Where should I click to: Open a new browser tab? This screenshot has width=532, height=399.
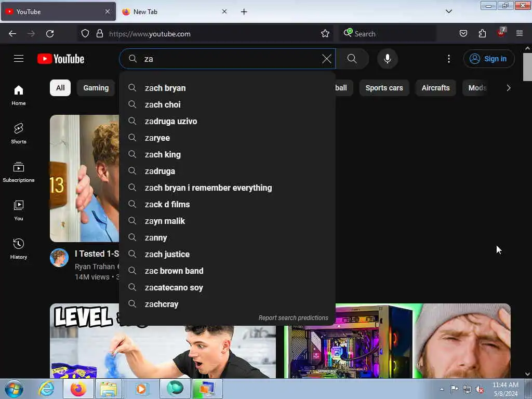pyautogui.click(x=244, y=12)
